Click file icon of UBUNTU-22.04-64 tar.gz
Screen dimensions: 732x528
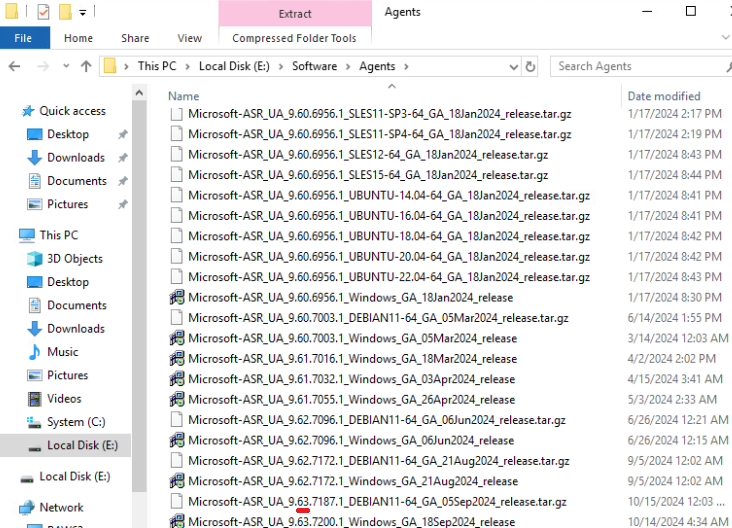tap(176, 277)
